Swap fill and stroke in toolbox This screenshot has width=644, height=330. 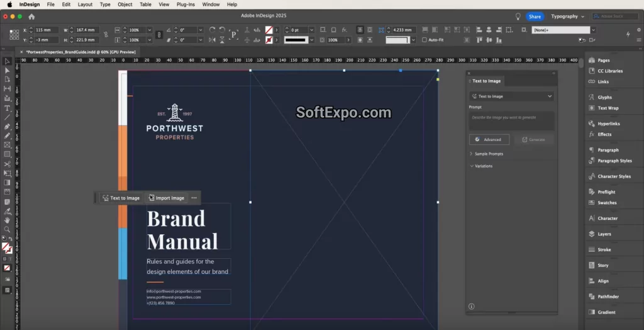tap(10, 239)
